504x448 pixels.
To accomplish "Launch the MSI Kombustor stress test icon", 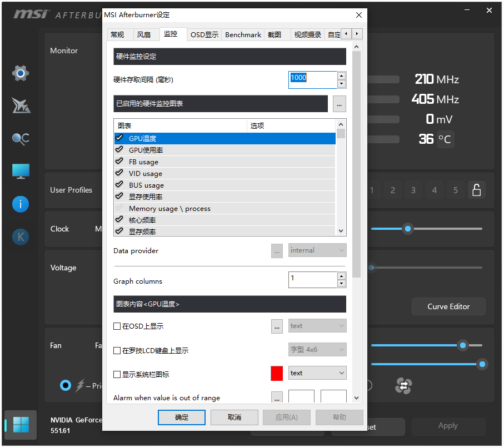I will (20, 105).
